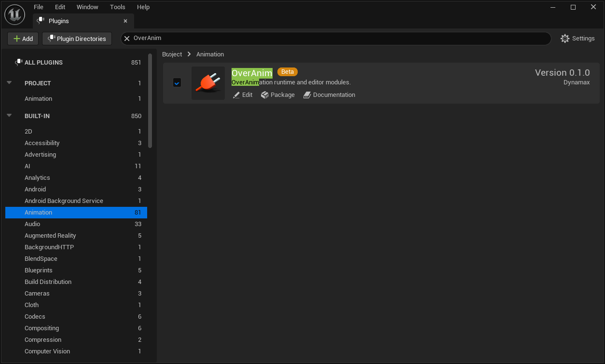Click the Animation breadcrumb
Image resolution: width=605 pixels, height=364 pixels.
(210, 54)
